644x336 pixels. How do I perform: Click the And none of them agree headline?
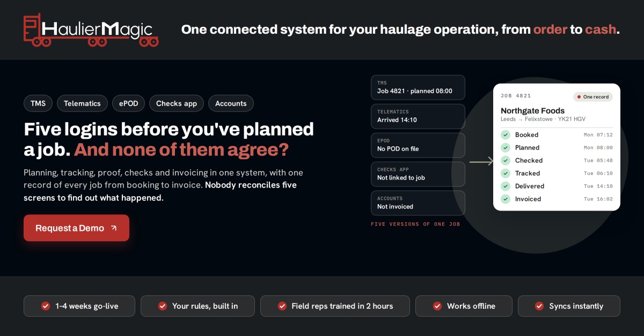[x=181, y=150]
